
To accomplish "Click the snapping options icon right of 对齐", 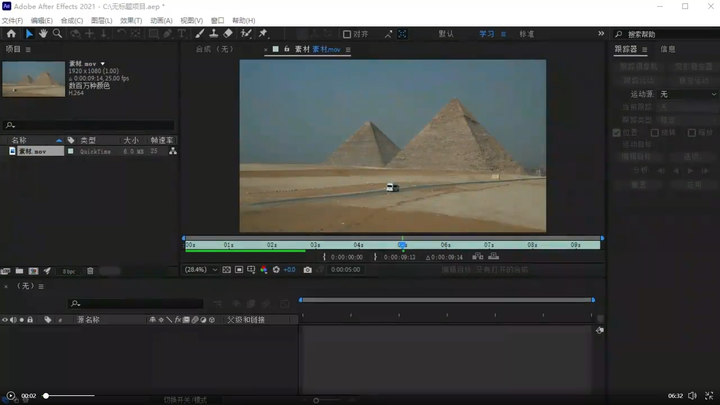I will [388, 34].
